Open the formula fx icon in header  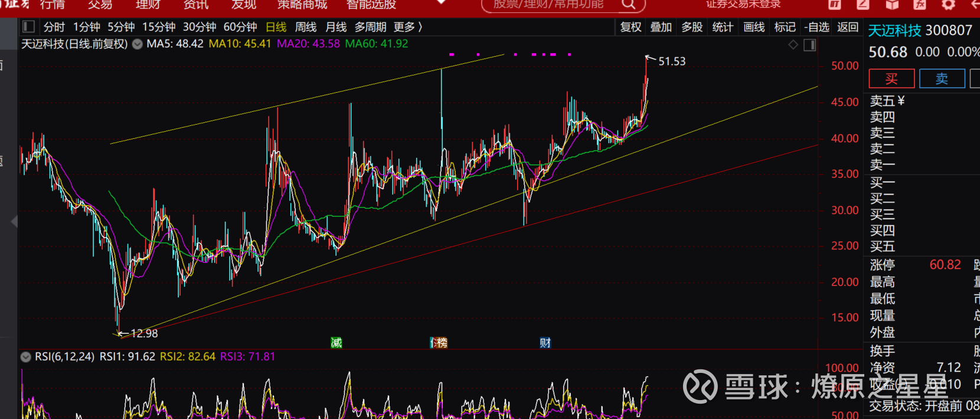920,5
